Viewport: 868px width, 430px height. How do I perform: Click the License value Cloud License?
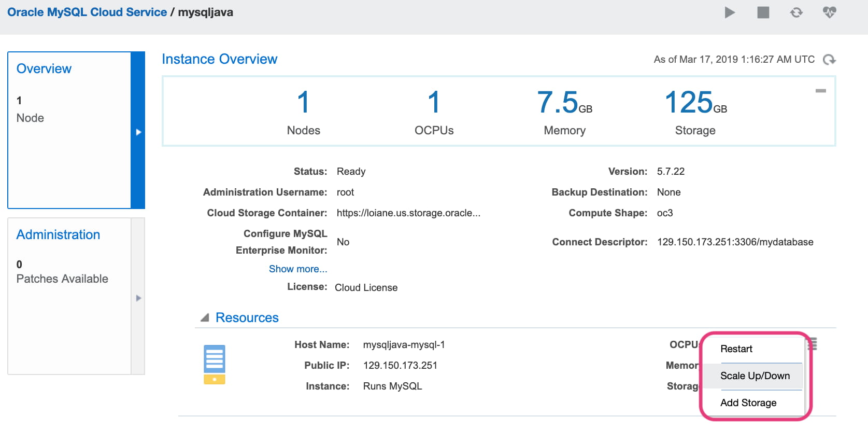click(x=366, y=288)
